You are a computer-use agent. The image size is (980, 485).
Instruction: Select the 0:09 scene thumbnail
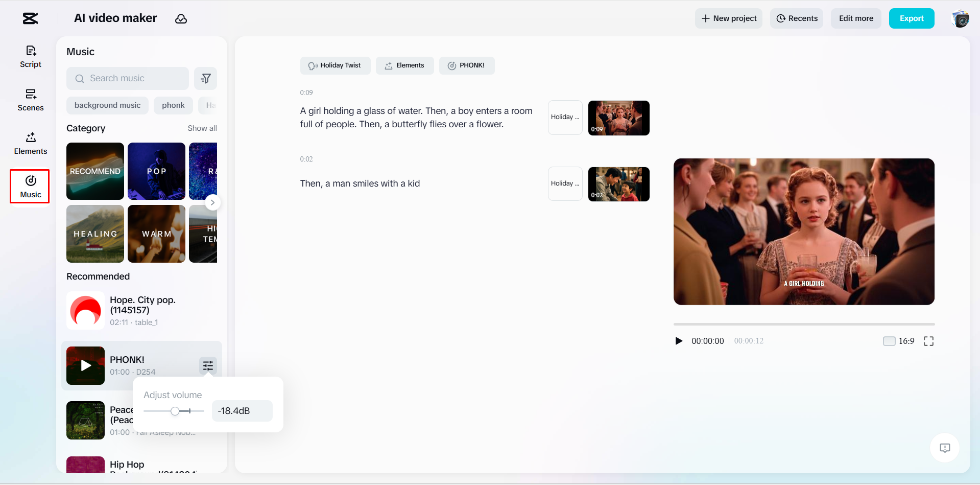click(x=619, y=118)
